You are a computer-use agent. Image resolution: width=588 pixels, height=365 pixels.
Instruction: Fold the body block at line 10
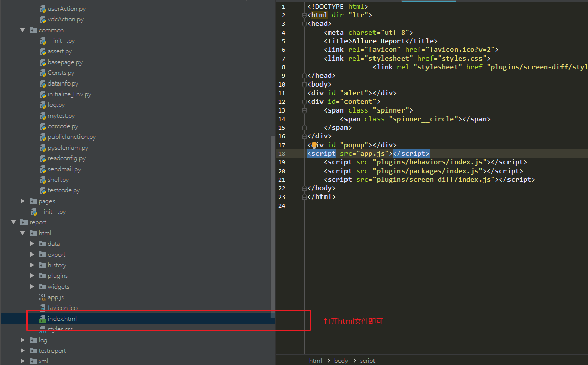(x=304, y=85)
